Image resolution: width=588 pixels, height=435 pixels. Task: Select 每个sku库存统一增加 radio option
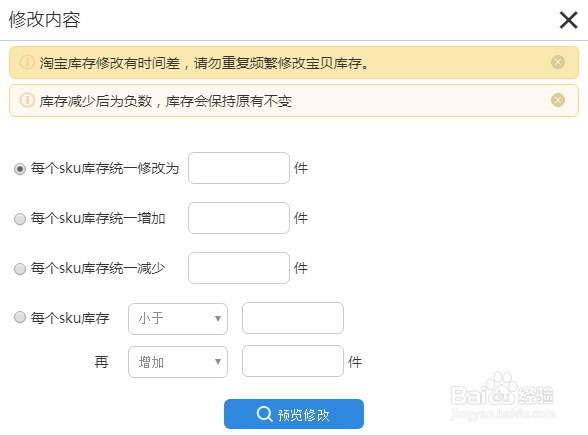pyautogui.click(x=20, y=219)
